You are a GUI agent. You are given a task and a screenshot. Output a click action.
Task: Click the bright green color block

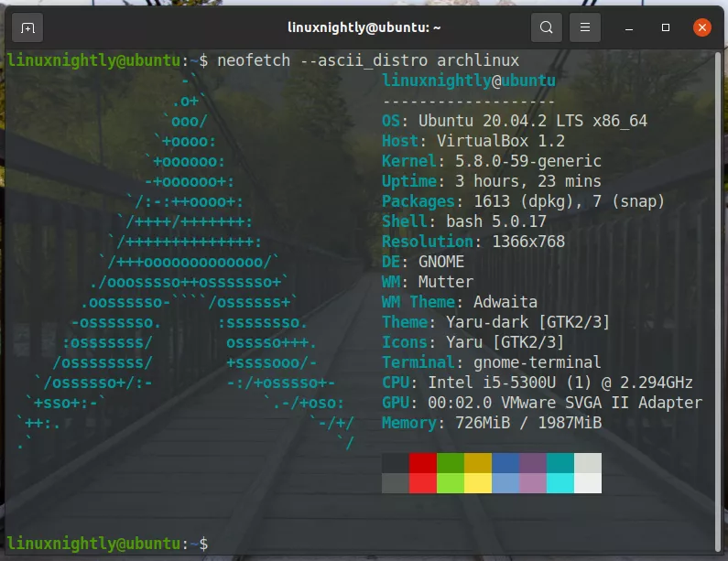(450, 483)
